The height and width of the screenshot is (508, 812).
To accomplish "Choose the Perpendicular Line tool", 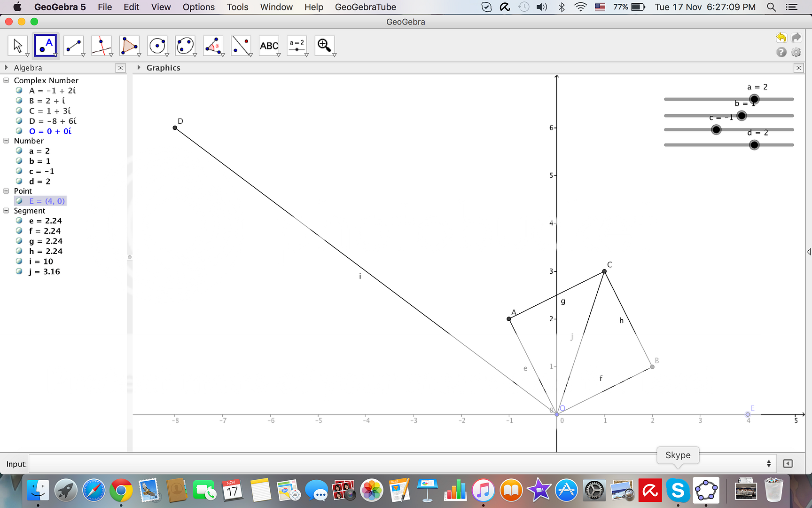I will [x=101, y=46].
